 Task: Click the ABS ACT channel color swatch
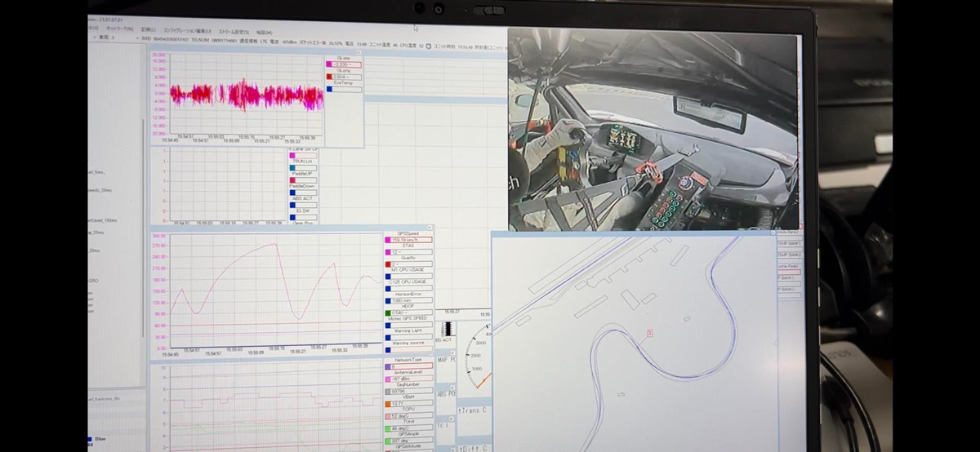(292, 205)
